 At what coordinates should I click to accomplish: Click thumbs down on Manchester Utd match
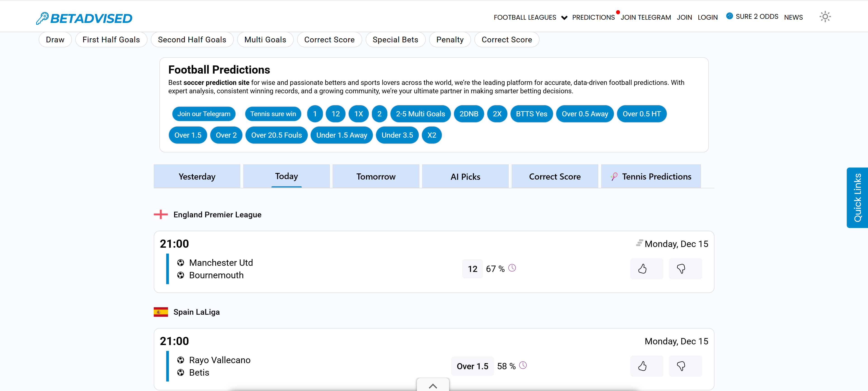point(685,269)
